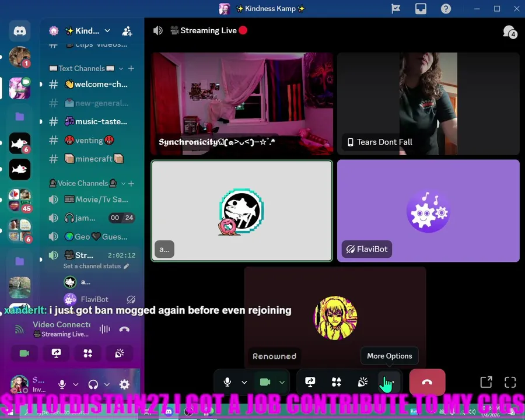Open the flag icon in title bar
This screenshot has height=420, width=525.
395,9
